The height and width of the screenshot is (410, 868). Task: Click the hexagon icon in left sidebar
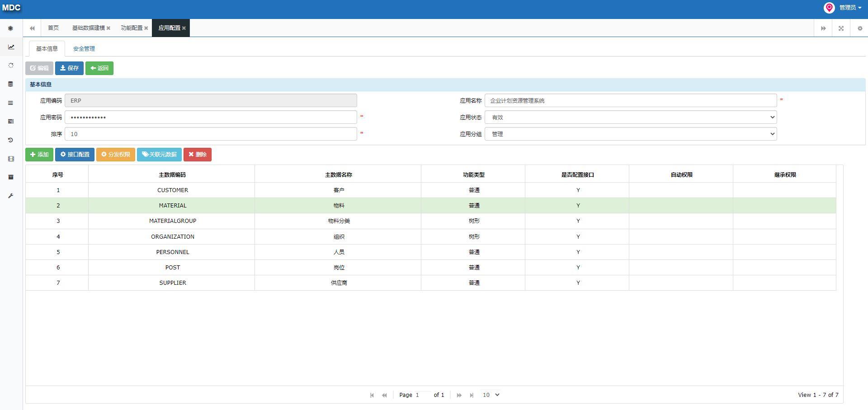point(11,28)
